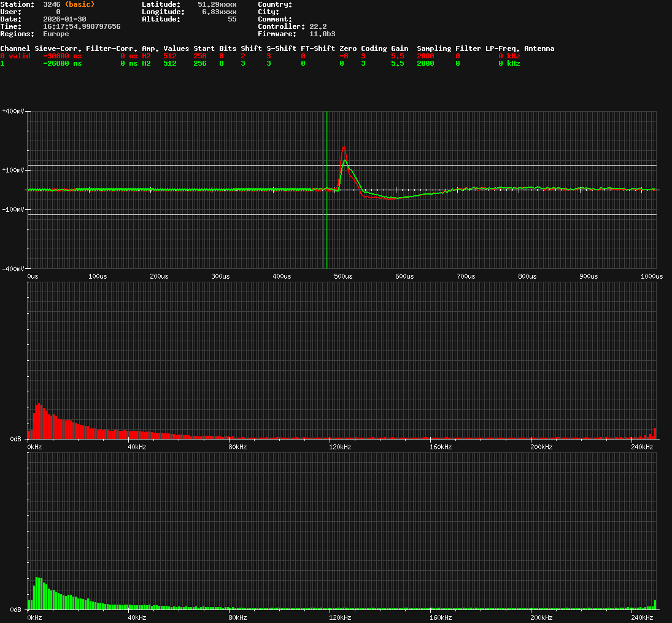The image size is (672, 623).
Task: Click the red waveform peak near 500us
Action: pyautogui.click(x=344, y=147)
